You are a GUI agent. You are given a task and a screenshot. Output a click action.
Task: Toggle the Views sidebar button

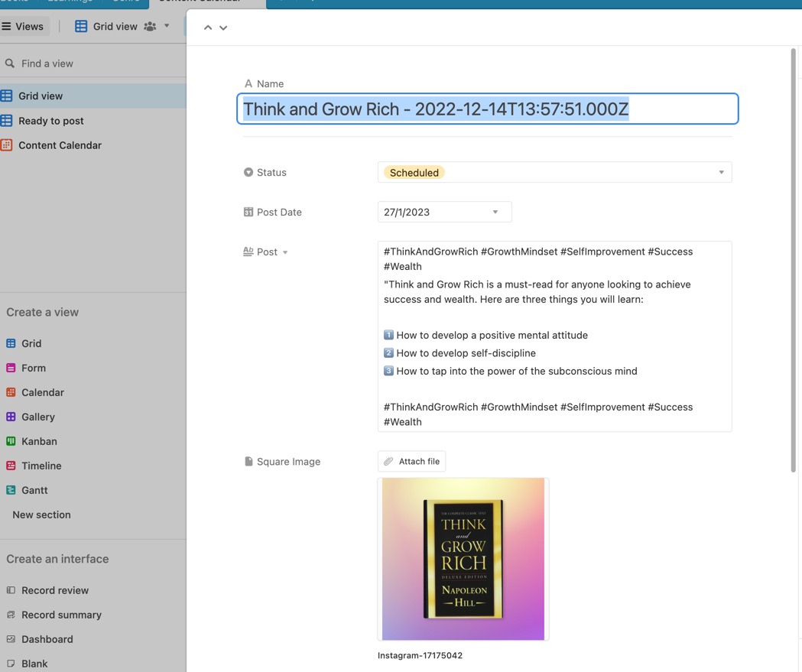(23, 26)
